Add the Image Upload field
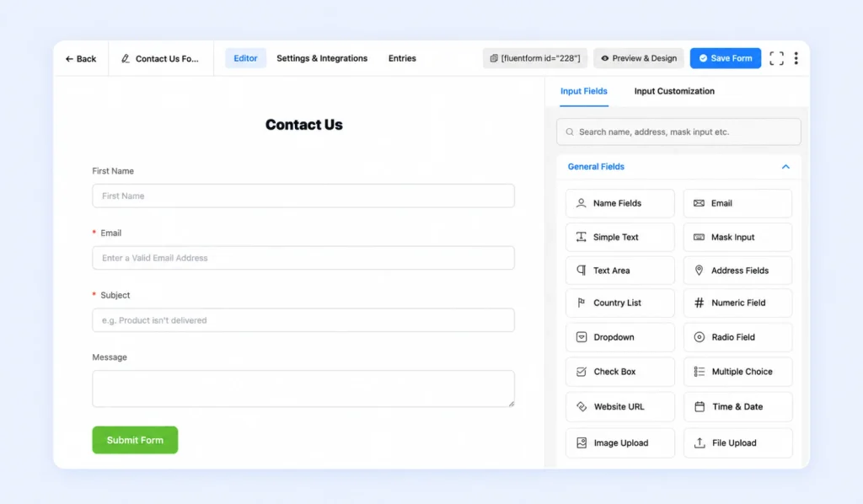The width and height of the screenshot is (863, 504). pos(619,443)
